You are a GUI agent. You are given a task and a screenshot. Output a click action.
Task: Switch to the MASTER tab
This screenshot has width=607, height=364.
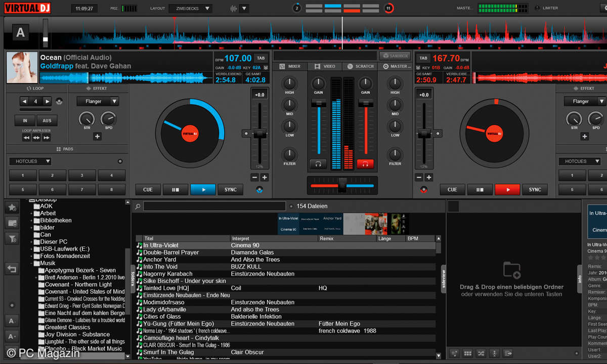(x=396, y=66)
